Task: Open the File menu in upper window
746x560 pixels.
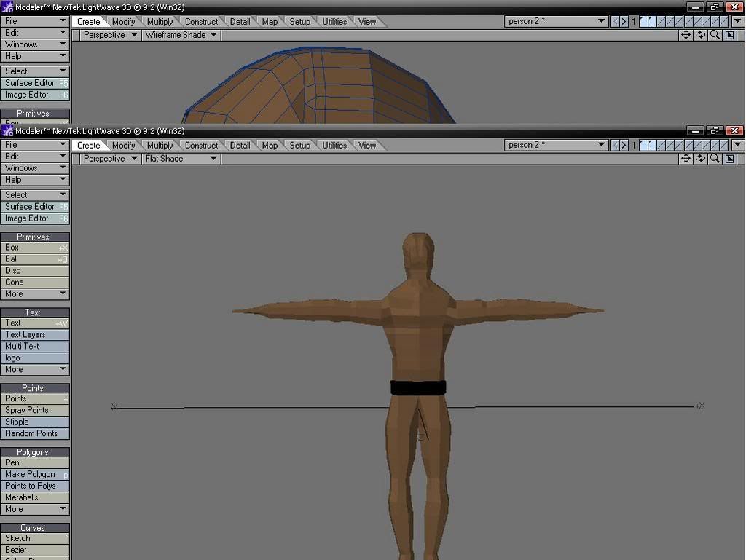Action: 35,21
